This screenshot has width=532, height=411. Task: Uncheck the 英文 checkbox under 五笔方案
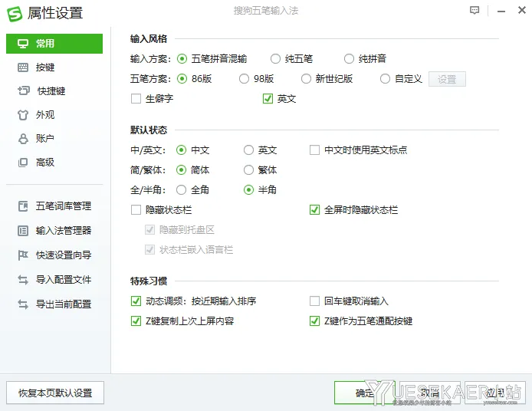[268, 99]
